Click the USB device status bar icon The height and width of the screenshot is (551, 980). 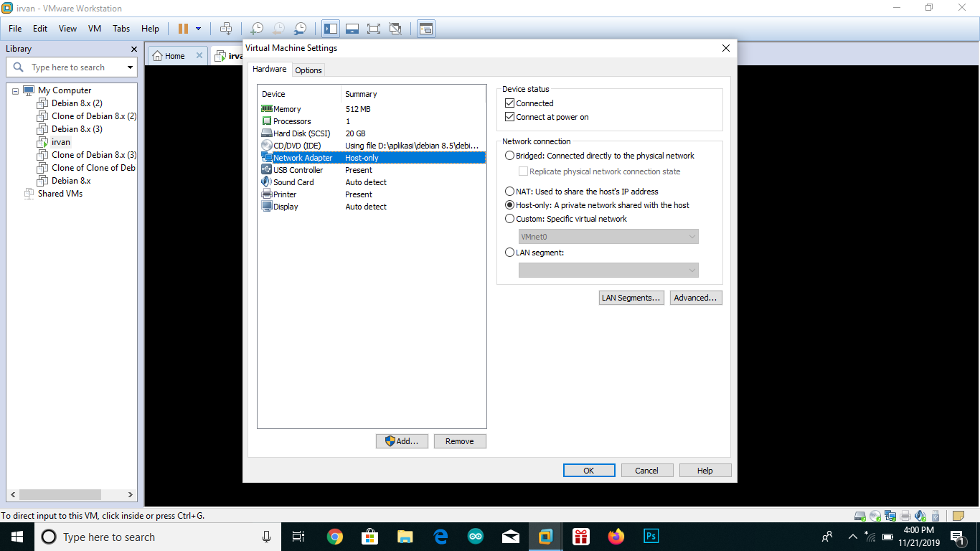pyautogui.click(x=935, y=515)
